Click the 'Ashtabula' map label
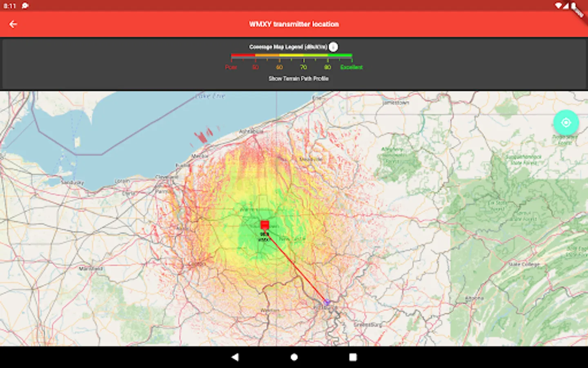The image size is (588, 368). (251, 131)
